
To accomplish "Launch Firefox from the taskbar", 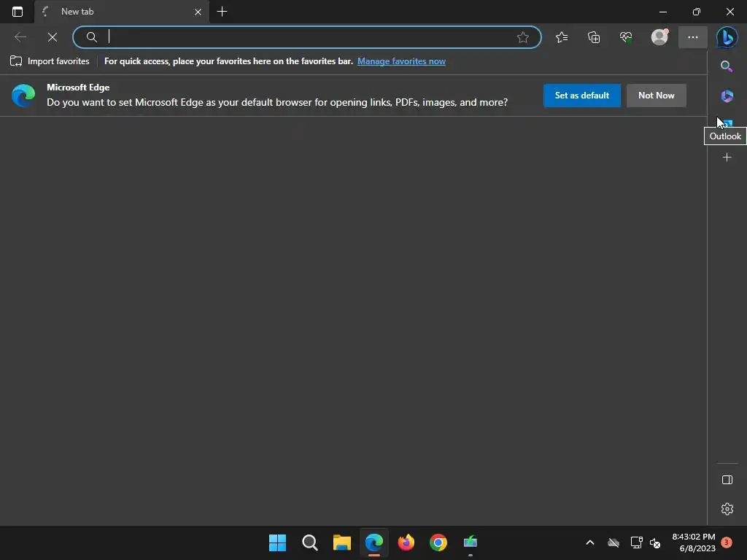I will pos(406,542).
